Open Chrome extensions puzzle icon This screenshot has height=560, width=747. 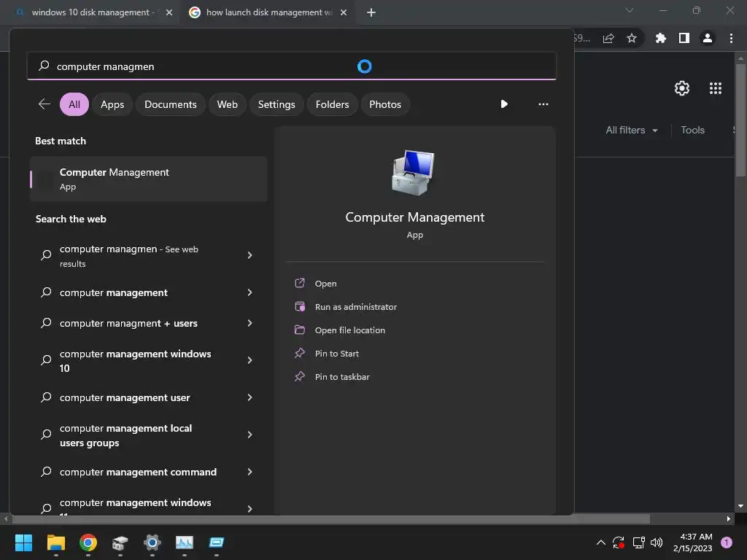click(x=660, y=38)
